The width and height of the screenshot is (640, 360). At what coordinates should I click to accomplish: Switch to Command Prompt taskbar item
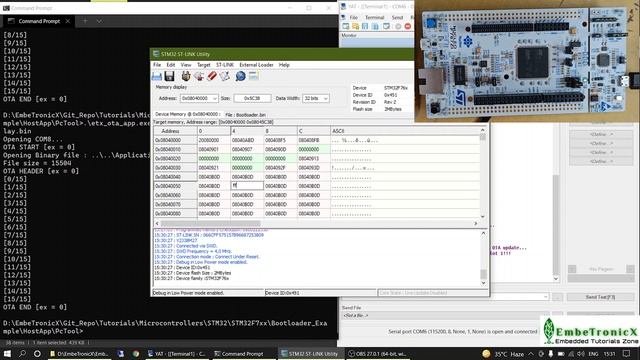pos(243,353)
